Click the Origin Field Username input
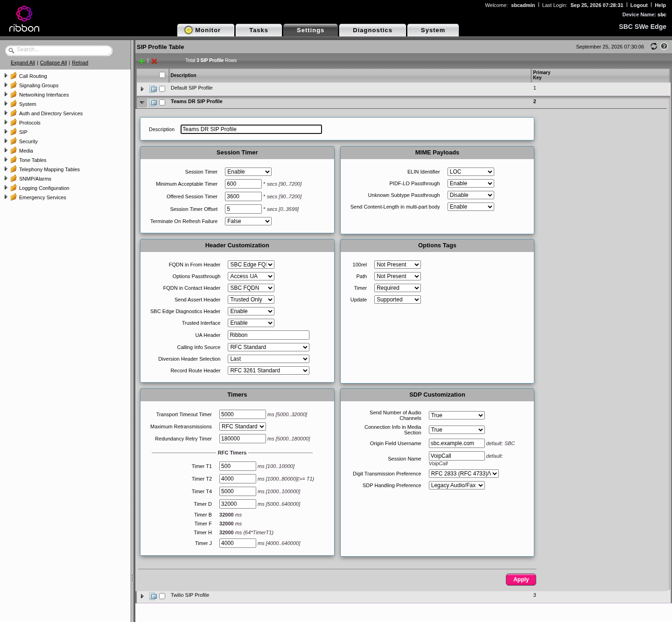The image size is (672, 622). 456,443
